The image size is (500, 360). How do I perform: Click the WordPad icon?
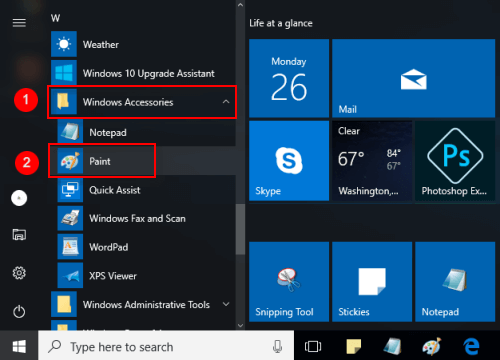(x=70, y=247)
